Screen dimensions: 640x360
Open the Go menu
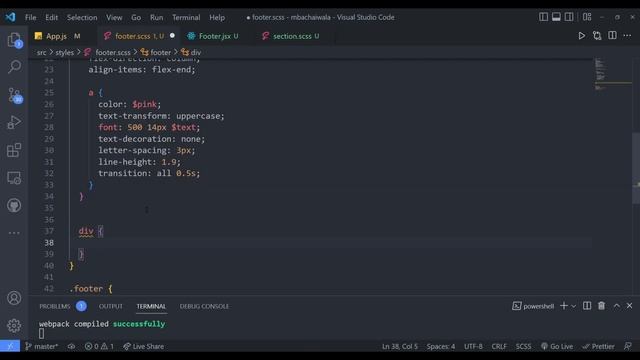[136, 18]
